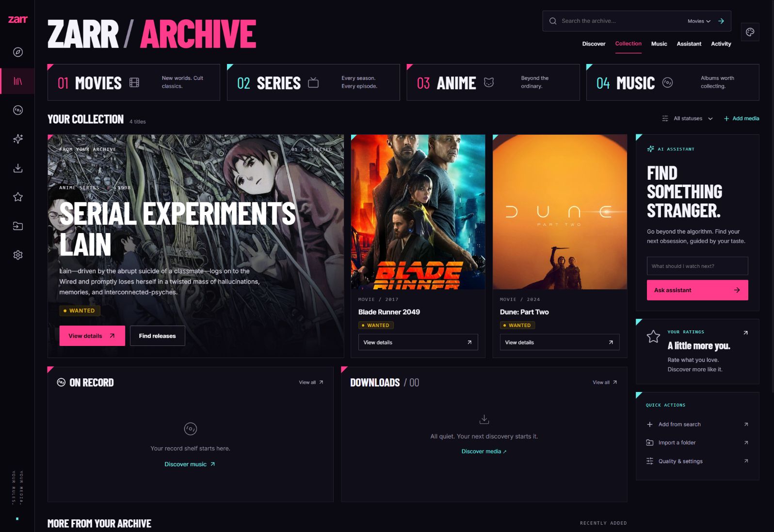This screenshot has height=532, width=774.
Task: Open the settings gear sidebar icon
Action: [x=18, y=255]
